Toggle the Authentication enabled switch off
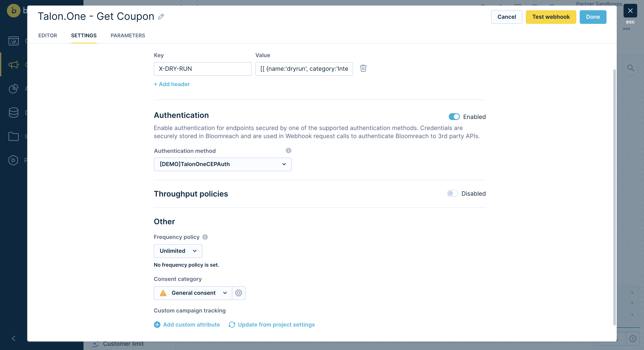This screenshot has height=350, width=644. point(454,116)
